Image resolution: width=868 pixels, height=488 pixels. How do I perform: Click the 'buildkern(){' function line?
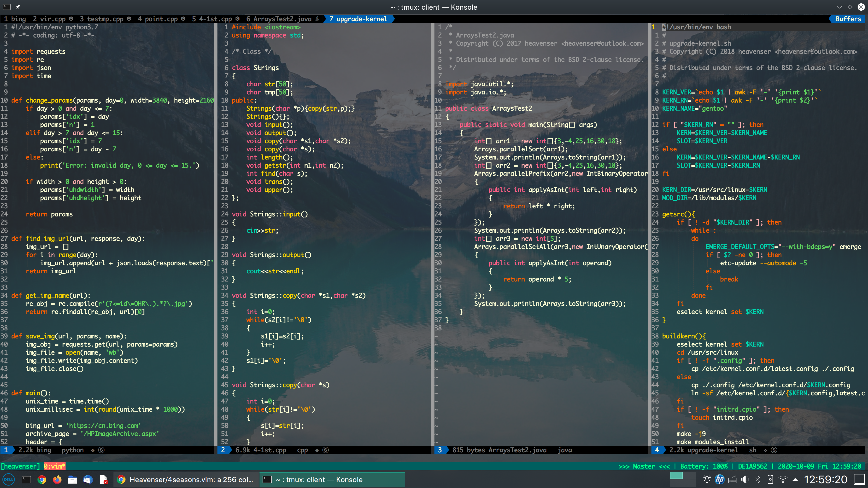(684, 336)
